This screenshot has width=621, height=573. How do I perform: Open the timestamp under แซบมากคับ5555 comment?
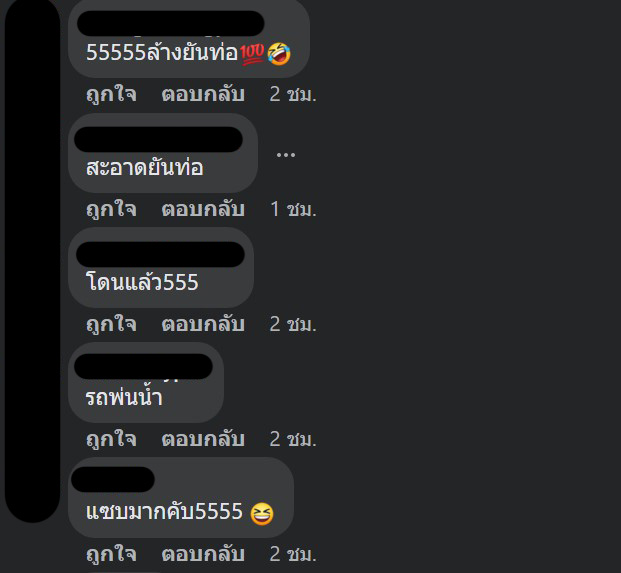[x=293, y=554]
